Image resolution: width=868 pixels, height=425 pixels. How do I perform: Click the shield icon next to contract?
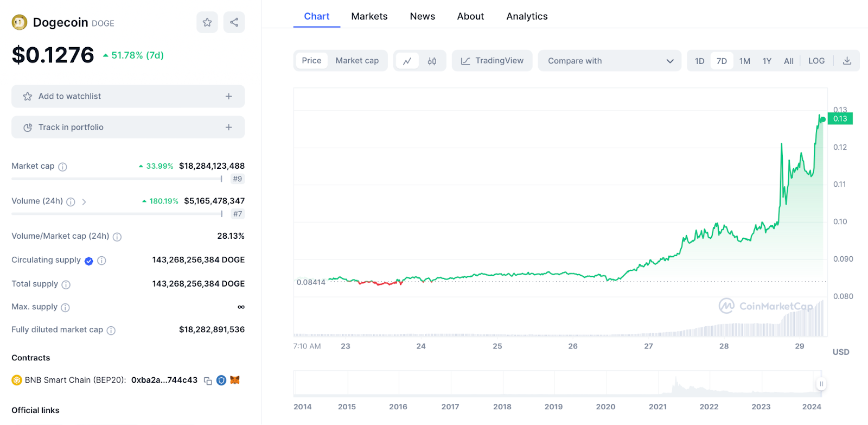pos(221,380)
